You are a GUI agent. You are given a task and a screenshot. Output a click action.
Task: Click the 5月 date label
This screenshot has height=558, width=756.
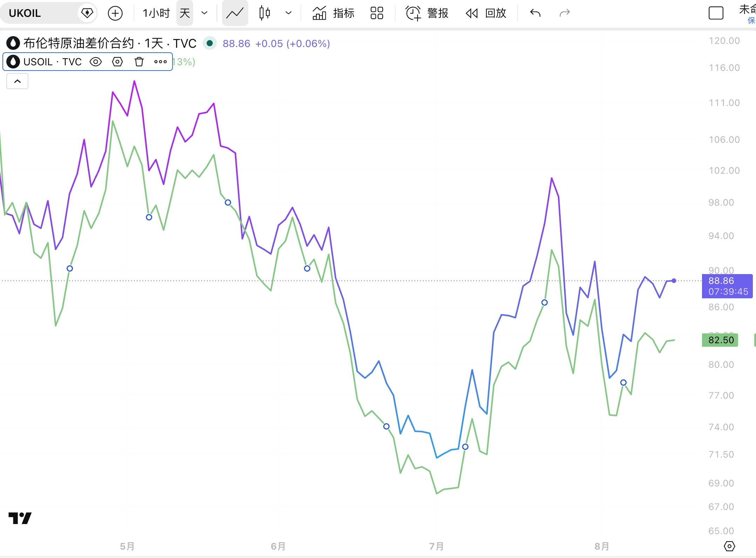click(x=127, y=546)
